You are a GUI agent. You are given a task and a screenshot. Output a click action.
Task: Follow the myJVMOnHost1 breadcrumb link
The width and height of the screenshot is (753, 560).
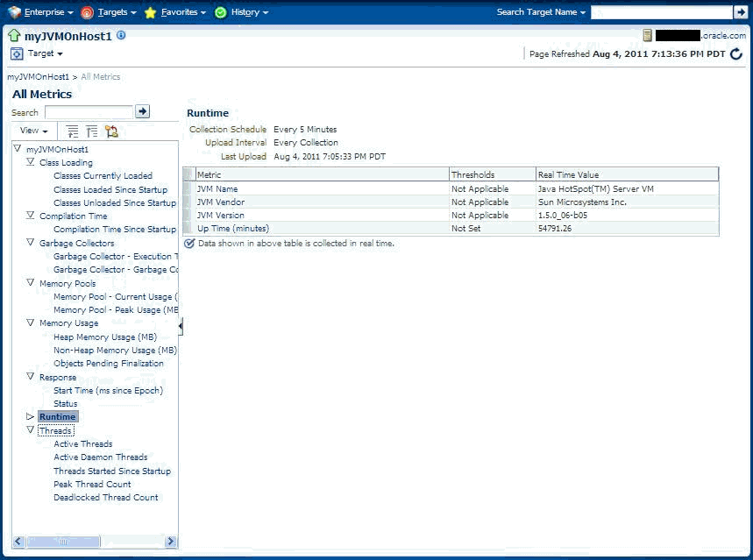tap(38, 77)
